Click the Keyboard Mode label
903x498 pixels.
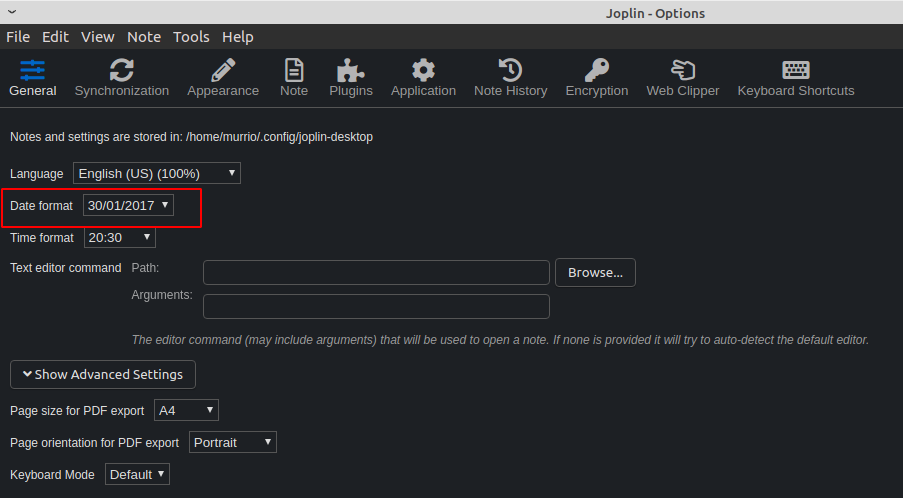[x=52, y=475]
